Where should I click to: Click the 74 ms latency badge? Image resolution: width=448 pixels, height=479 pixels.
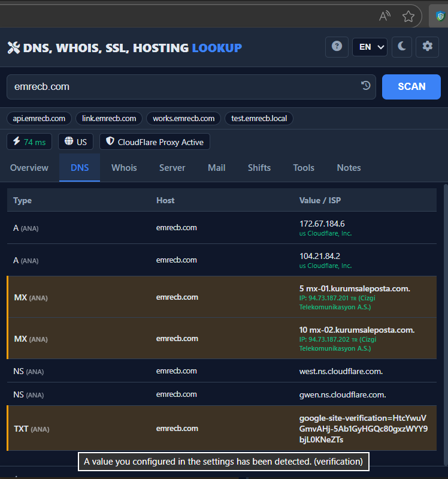coord(29,142)
